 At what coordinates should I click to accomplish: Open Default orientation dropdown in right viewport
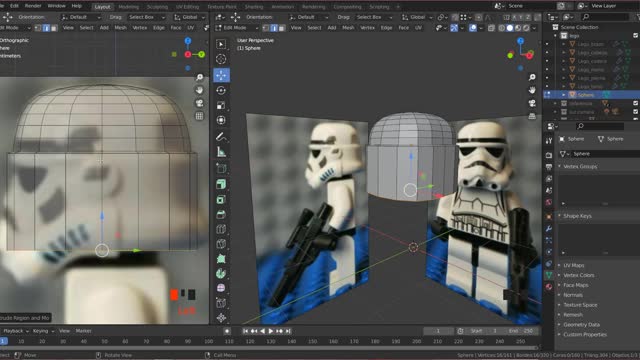308,17
